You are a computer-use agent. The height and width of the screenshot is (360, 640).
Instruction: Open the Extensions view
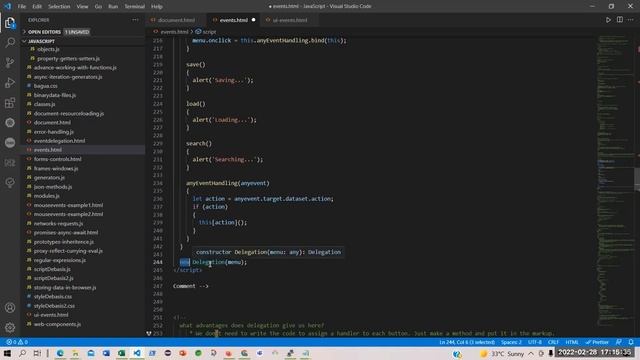pos(10,102)
